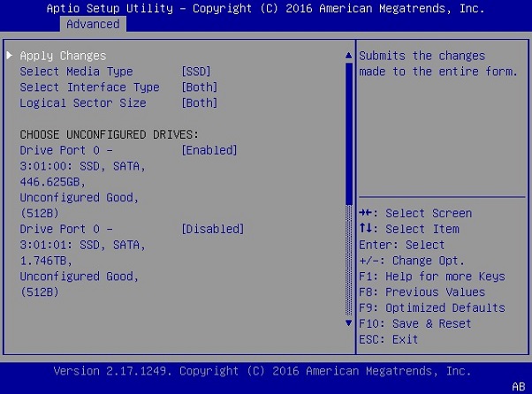Click the scrollbar down arrow
This screenshot has height=394, width=532.
click(x=348, y=322)
